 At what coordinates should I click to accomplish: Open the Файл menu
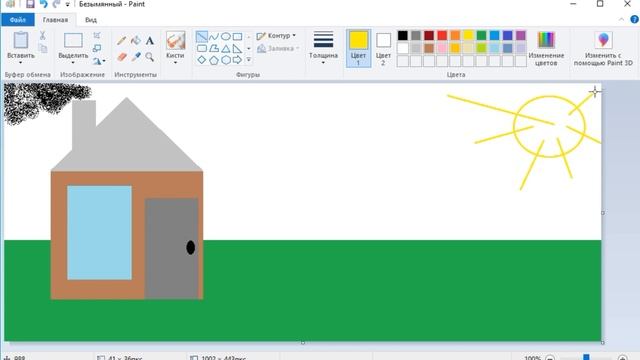coord(18,20)
